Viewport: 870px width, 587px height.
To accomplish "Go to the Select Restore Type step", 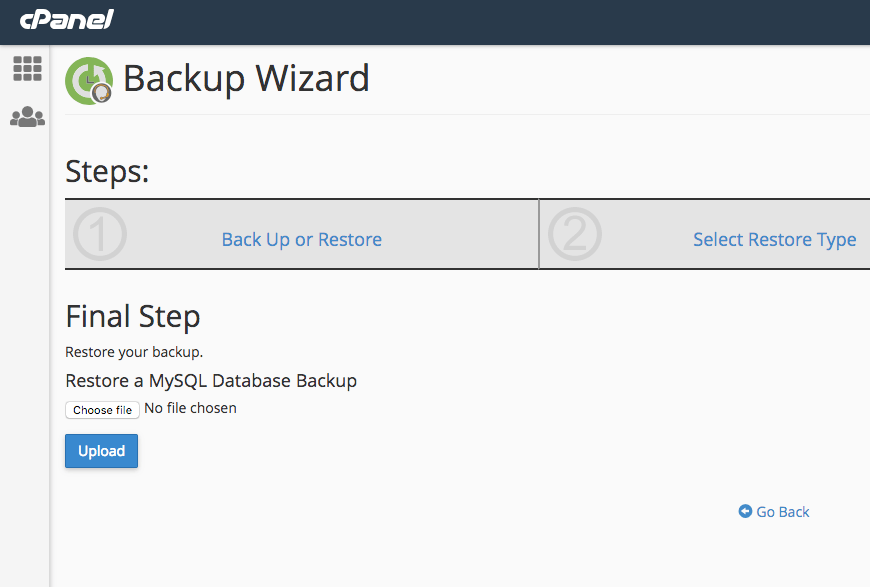I will click(x=775, y=240).
